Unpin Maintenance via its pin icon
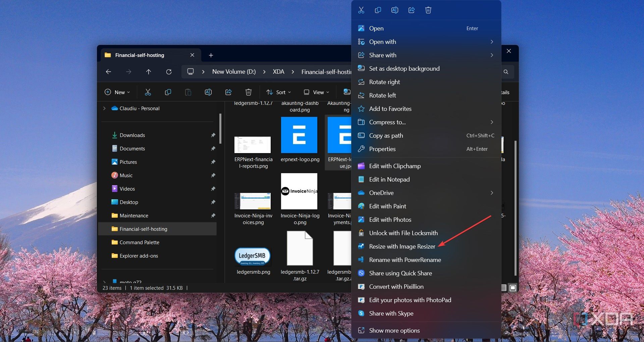This screenshot has height=342, width=644. [x=213, y=215]
